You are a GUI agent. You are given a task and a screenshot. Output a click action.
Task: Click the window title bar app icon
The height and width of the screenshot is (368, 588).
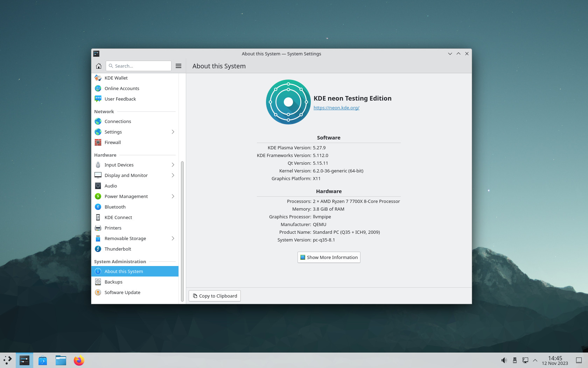(96, 54)
